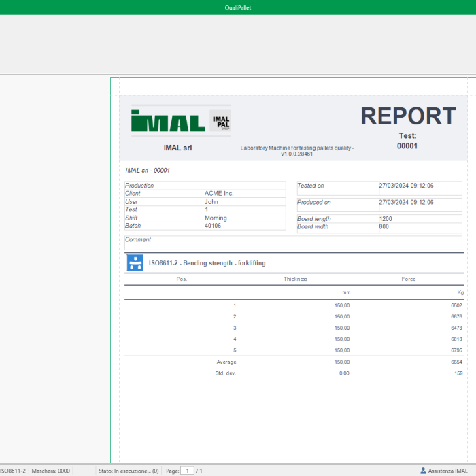Click the IMAL green logo
Image resolution: width=476 pixels, height=476 pixels.
click(x=168, y=121)
